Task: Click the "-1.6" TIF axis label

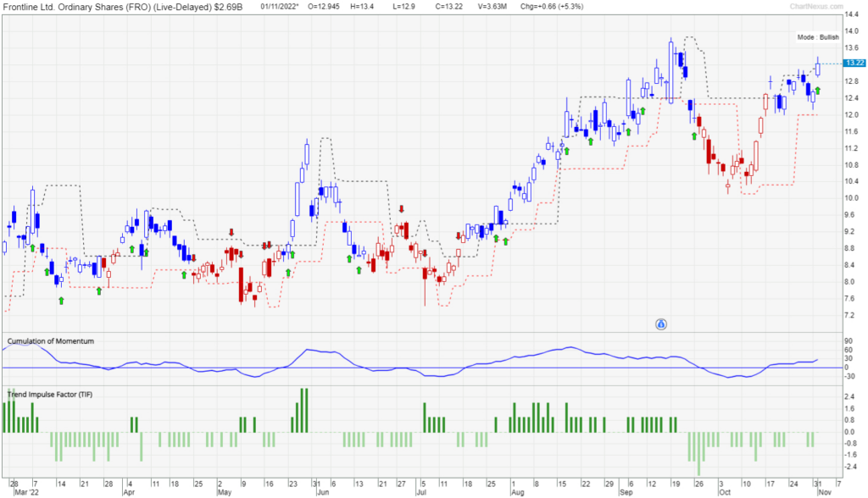Action: pyautogui.click(x=851, y=455)
